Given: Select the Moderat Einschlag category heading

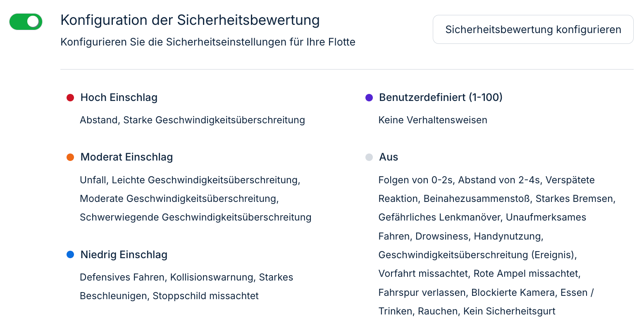Looking at the screenshot, I should pos(126,157).
